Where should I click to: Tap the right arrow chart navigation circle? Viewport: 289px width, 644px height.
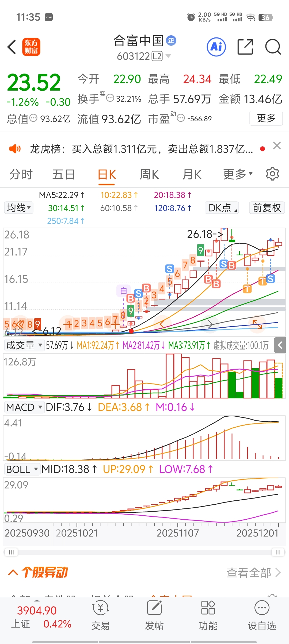[210, 324]
